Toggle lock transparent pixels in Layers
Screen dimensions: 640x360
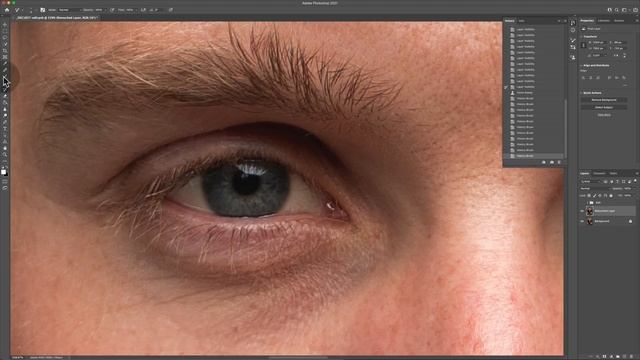point(589,196)
